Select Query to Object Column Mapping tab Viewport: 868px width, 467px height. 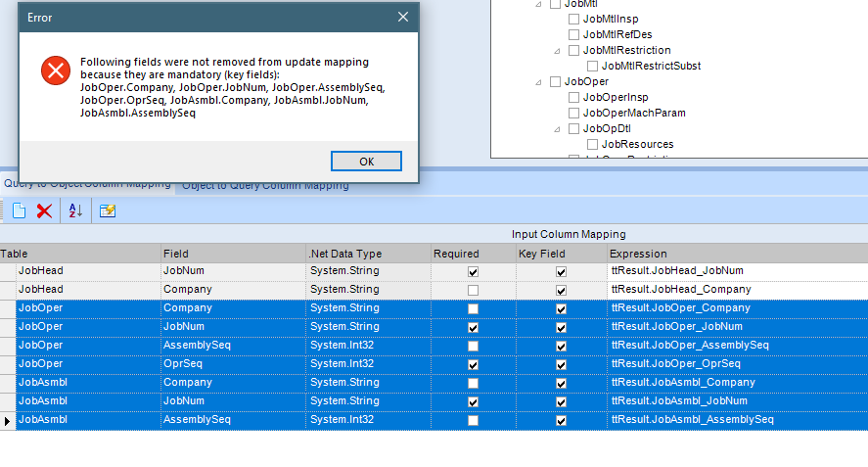coord(86,184)
